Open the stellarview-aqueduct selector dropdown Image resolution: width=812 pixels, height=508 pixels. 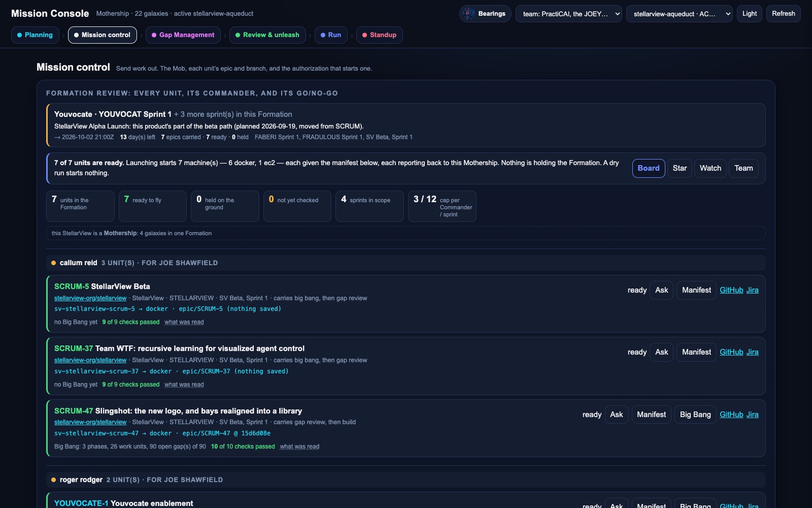pos(680,14)
